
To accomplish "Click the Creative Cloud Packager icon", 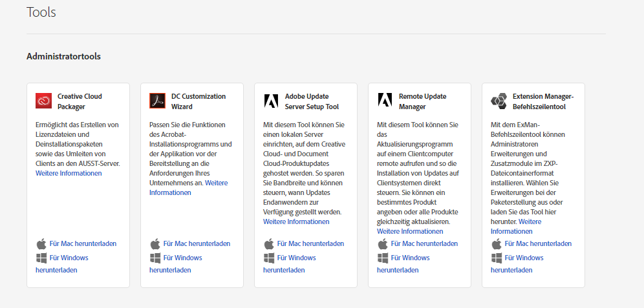I will [43, 101].
